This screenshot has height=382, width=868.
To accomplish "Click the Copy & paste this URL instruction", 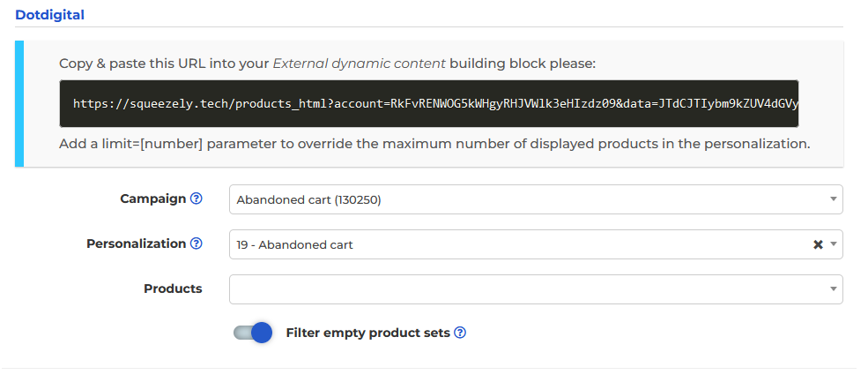I will point(327,64).
